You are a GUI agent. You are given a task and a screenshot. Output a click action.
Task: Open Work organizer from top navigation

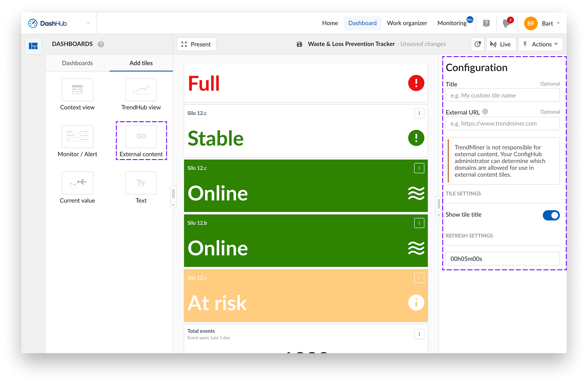407,23
